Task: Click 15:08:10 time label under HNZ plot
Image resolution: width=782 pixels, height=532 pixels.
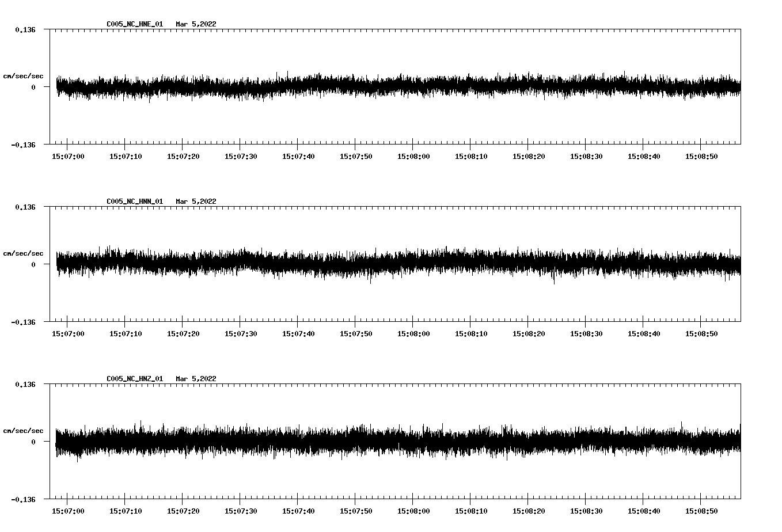Action: pos(471,511)
